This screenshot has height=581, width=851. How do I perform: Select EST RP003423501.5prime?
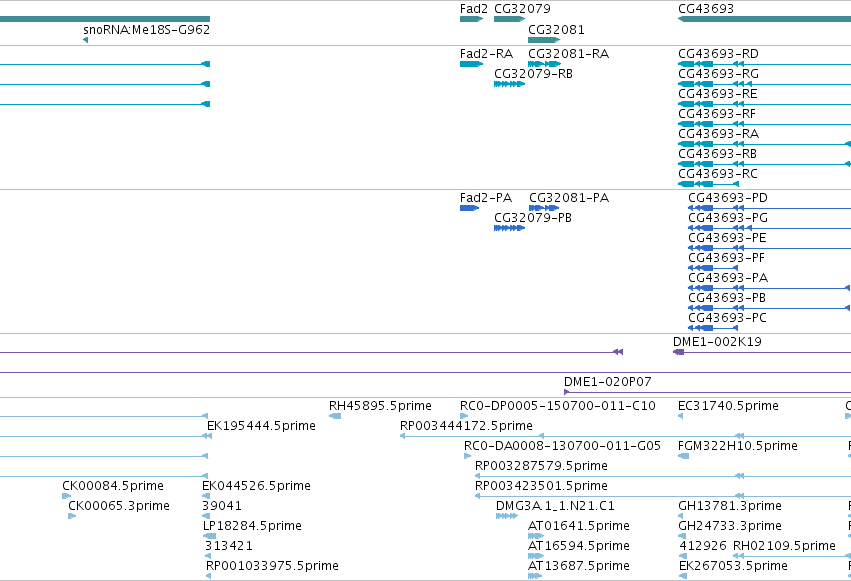coord(541,486)
